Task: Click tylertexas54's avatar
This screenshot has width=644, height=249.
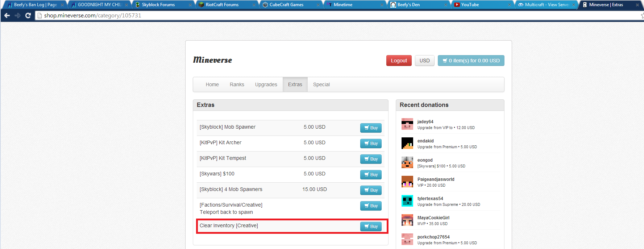Action: (407, 201)
